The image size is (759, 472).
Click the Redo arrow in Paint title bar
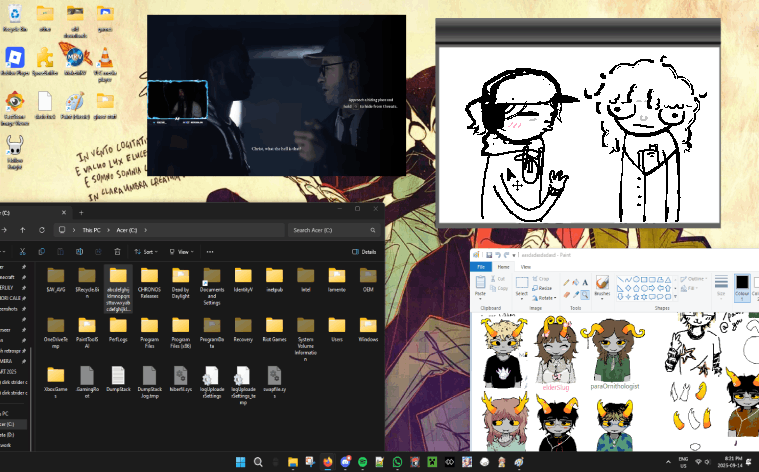506,255
